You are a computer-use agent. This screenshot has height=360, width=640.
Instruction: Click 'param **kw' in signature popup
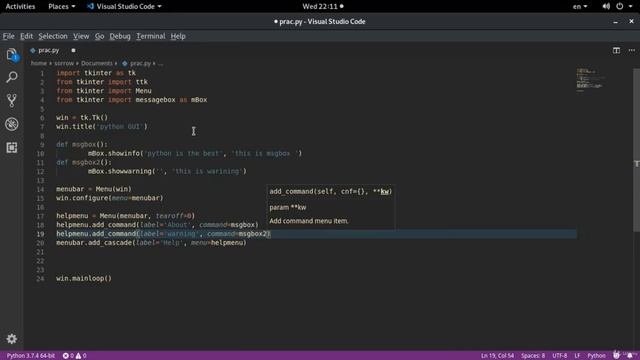coord(288,207)
